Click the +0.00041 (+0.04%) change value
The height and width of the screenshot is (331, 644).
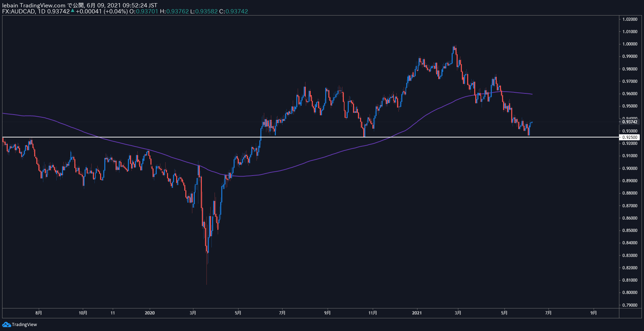(102, 11)
